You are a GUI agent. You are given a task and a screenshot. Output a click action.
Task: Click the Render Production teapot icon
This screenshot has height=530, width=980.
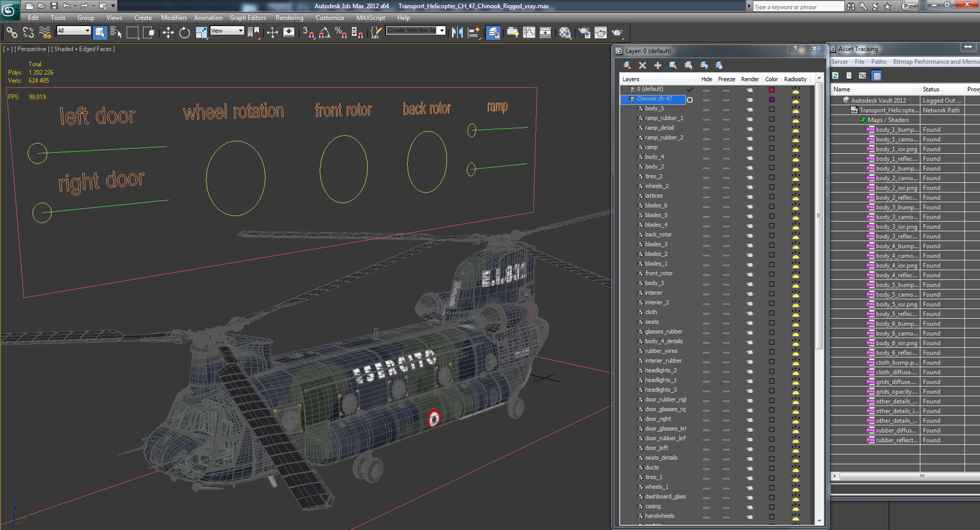616,32
